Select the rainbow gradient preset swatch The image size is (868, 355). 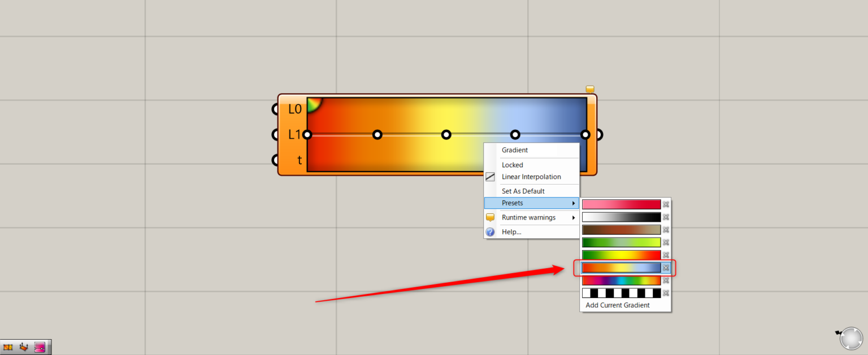coord(621,280)
